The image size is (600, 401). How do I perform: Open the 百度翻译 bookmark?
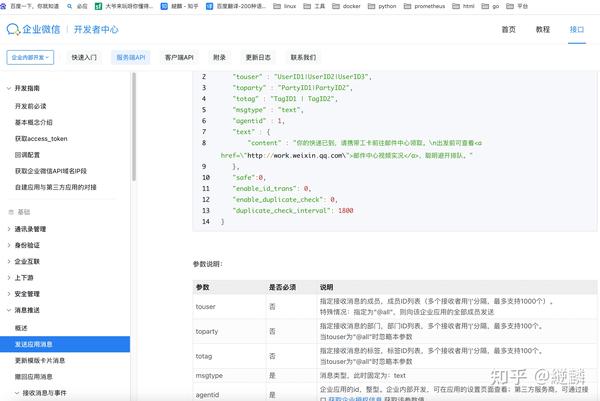(x=236, y=6)
